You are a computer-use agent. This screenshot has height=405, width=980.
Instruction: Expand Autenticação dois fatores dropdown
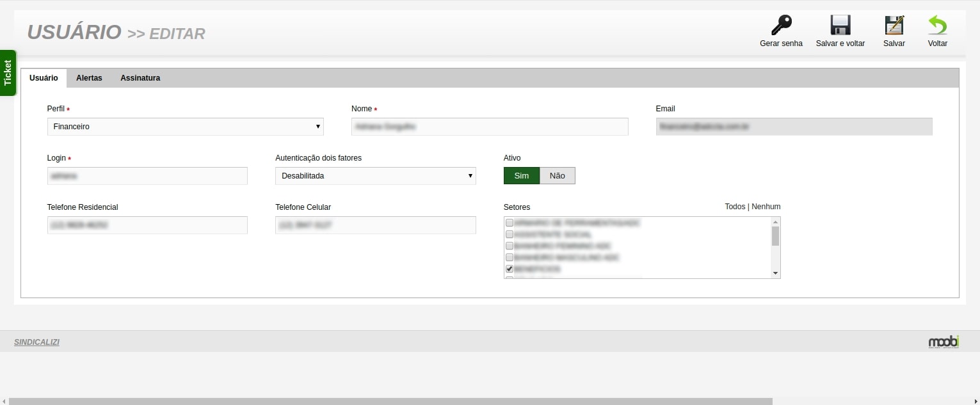pos(375,176)
